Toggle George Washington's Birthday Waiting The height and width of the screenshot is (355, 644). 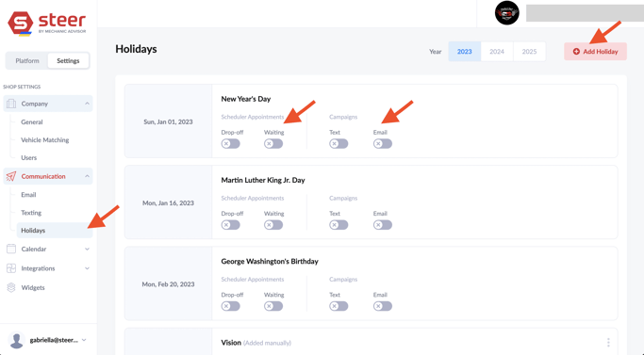click(x=273, y=306)
